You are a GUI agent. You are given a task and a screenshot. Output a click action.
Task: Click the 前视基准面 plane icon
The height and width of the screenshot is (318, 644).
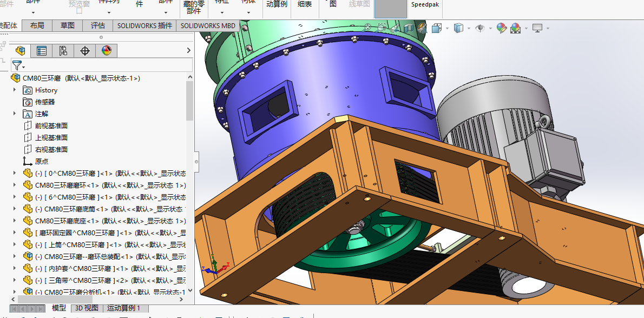[28, 125]
